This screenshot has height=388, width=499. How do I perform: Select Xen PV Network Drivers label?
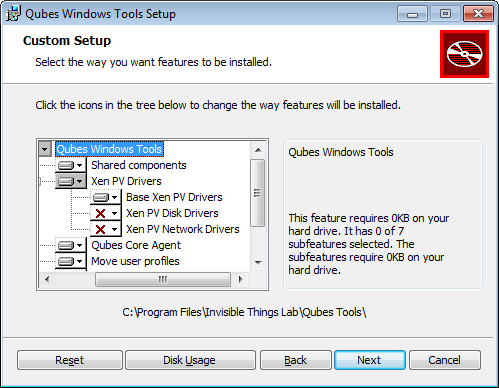pos(183,229)
